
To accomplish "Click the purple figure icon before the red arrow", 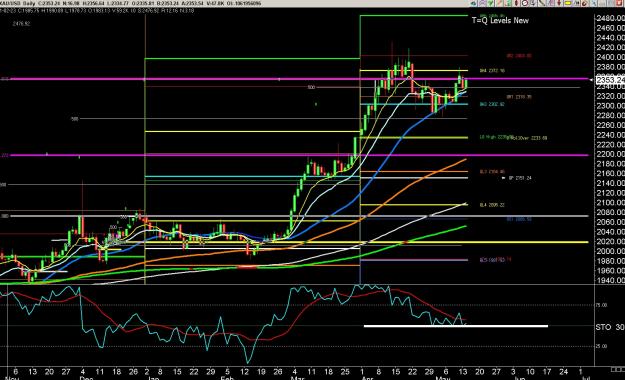I will click(x=550, y=3).
